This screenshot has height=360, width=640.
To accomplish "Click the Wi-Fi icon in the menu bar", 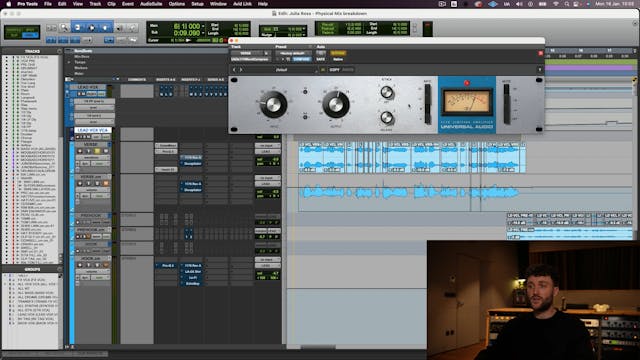I will pyautogui.click(x=556, y=4).
